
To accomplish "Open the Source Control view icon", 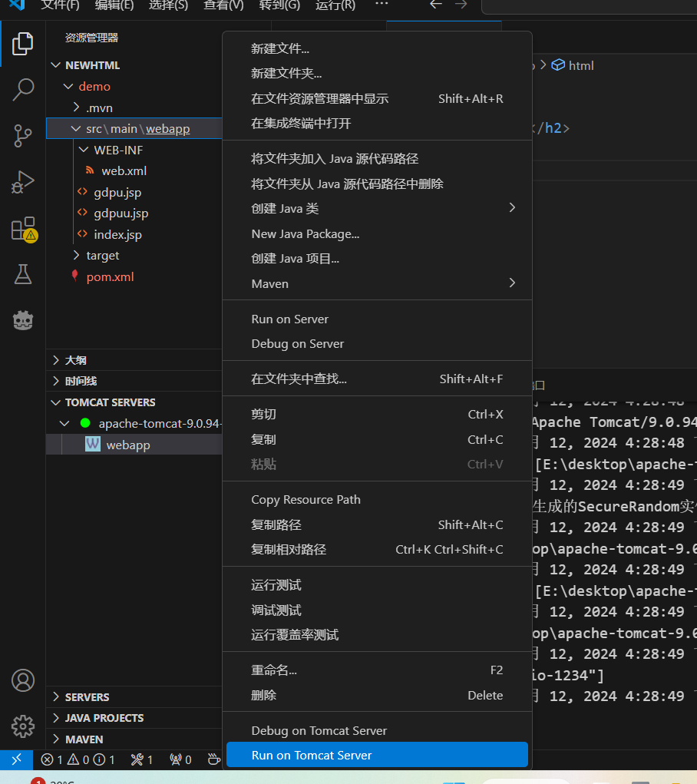I will coord(22,135).
